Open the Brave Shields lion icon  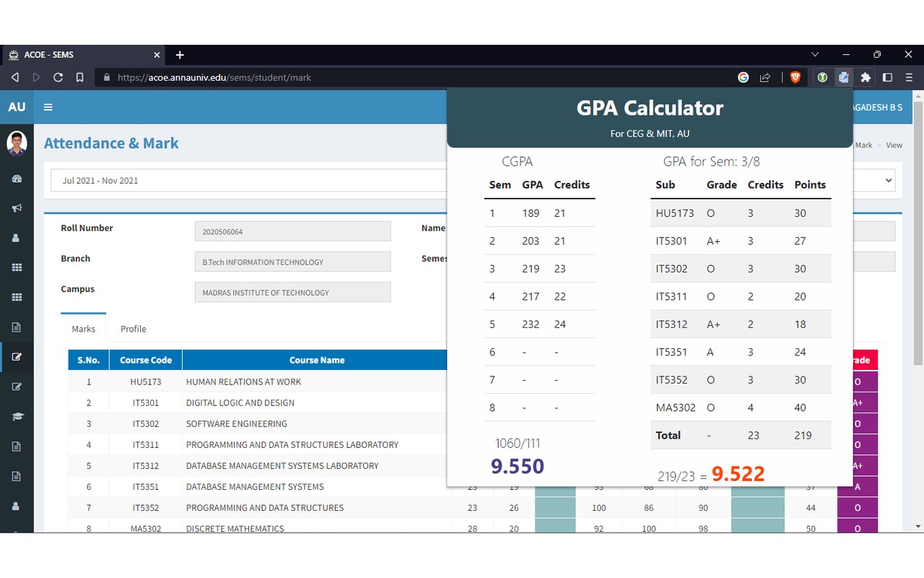[x=796, y=77]
